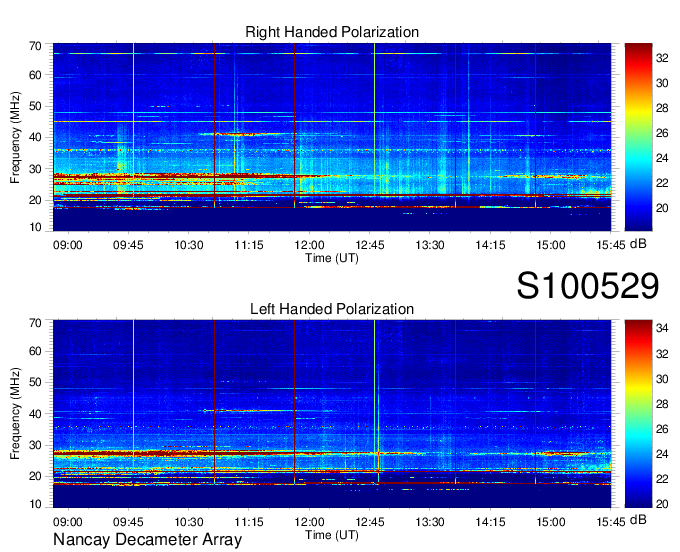Screen dimensions: 680x552
Task: Select the S100529 observation label
Action: coord(588,286)
